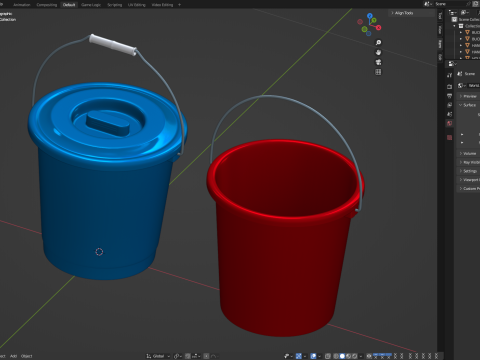Switch perspective/orthographic with the grid icon
The width and height of the screenshot is (480, 360).
click(378, 72)
